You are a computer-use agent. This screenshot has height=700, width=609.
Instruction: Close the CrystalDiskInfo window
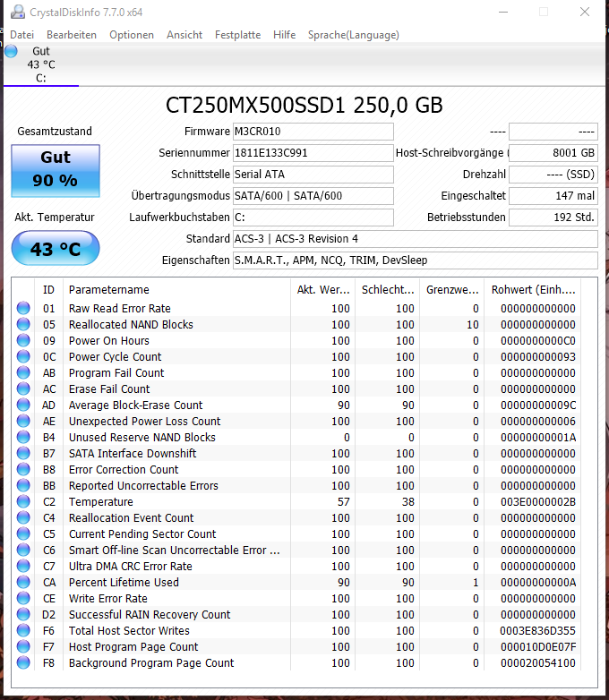585,12
